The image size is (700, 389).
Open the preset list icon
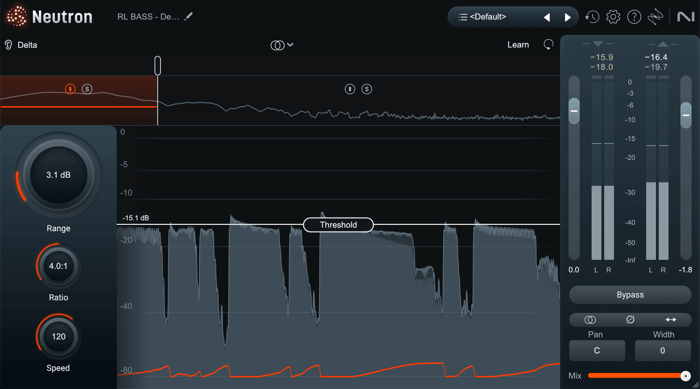click(462, 17)
